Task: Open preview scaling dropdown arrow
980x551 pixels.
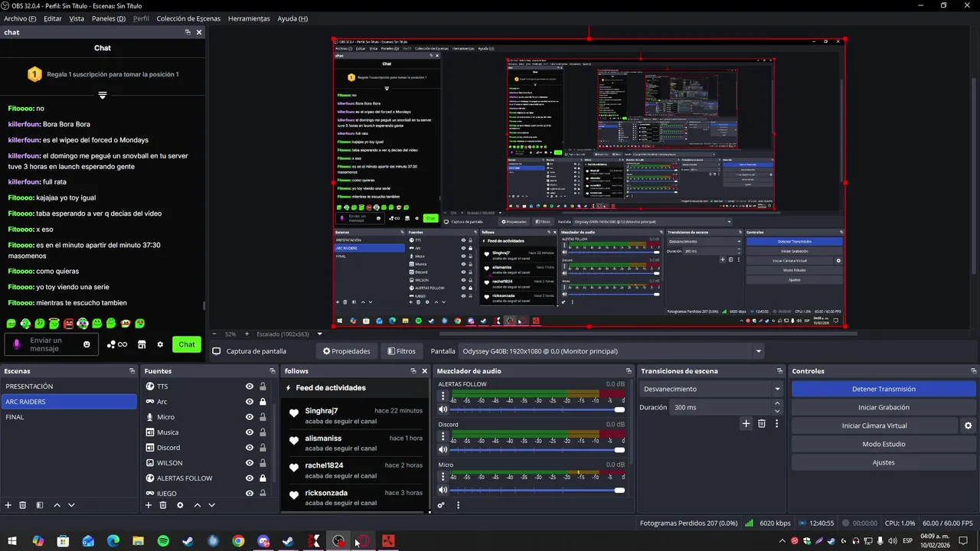Action: click(x=319, y=334)
